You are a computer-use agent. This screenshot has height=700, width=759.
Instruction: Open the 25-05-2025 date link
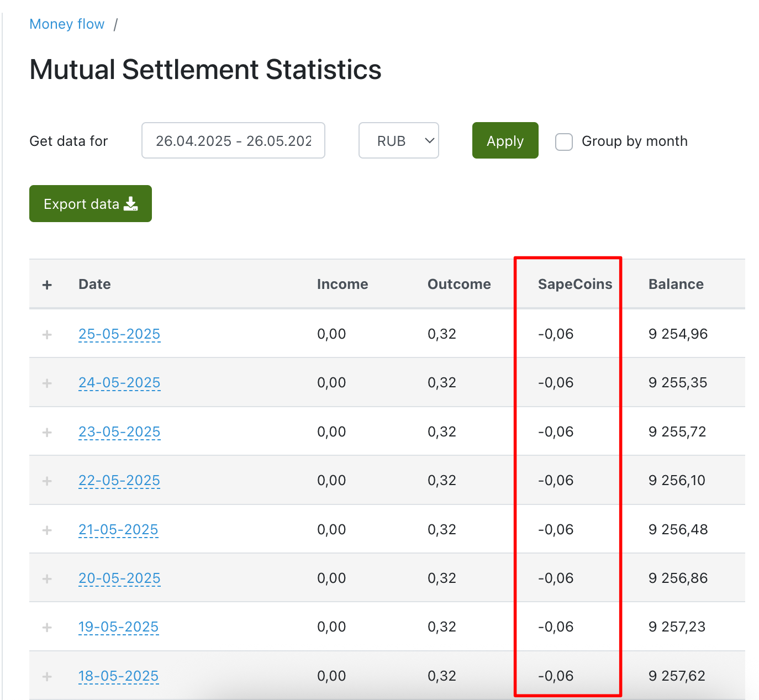(x=119, y=334)
